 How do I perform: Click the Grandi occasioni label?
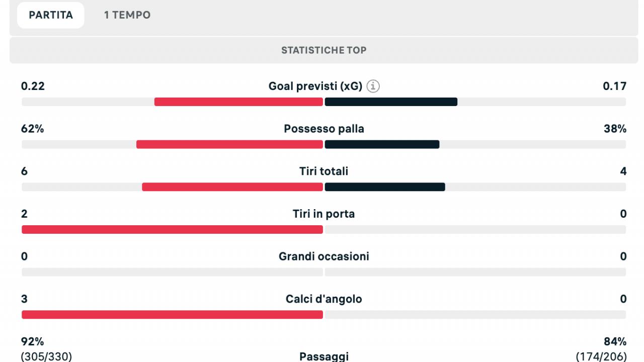point(324,256)
